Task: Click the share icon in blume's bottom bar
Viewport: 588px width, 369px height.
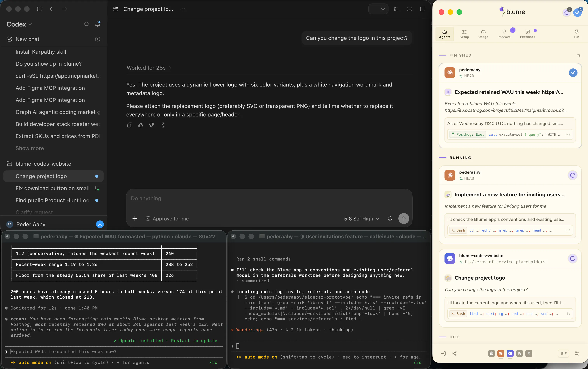Action: [454, 353]
